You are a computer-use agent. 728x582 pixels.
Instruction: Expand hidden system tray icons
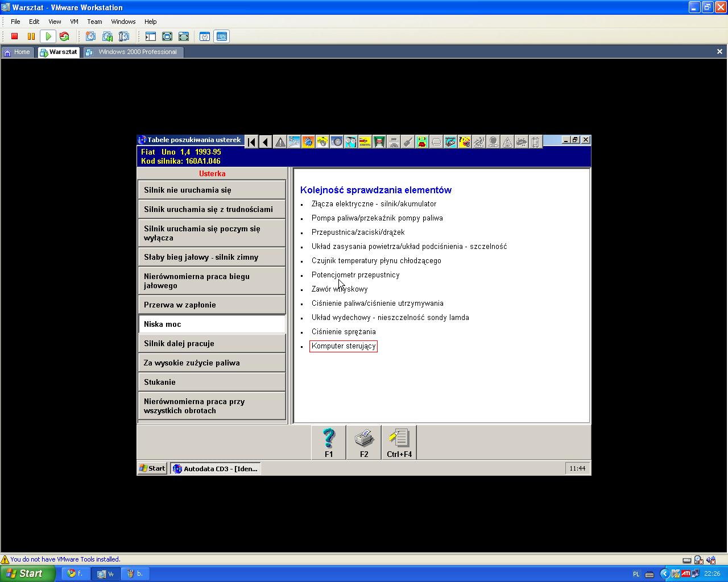665,574
